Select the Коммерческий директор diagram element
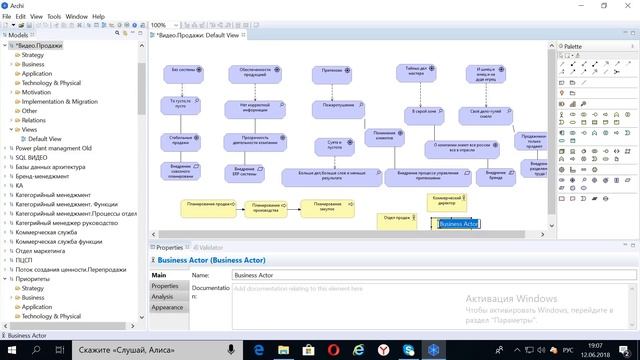This screenshot has width=640, height=360. click(447, 202)
